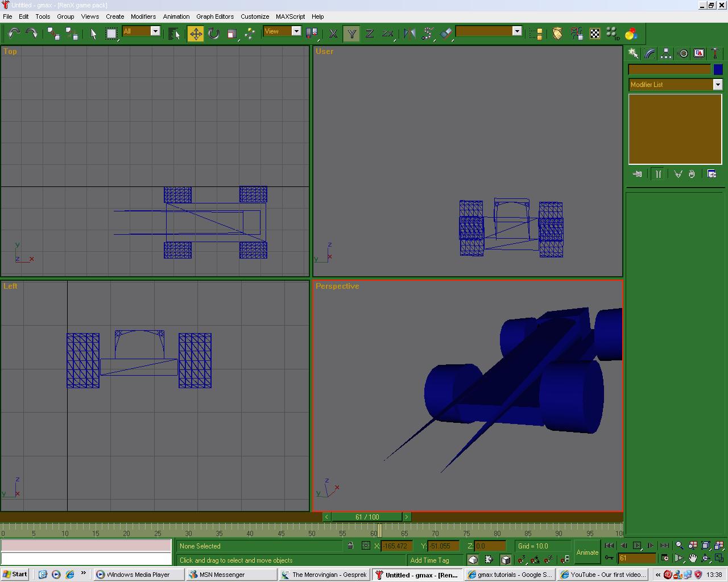Open the Graph Editors menu

click(215, 16)
